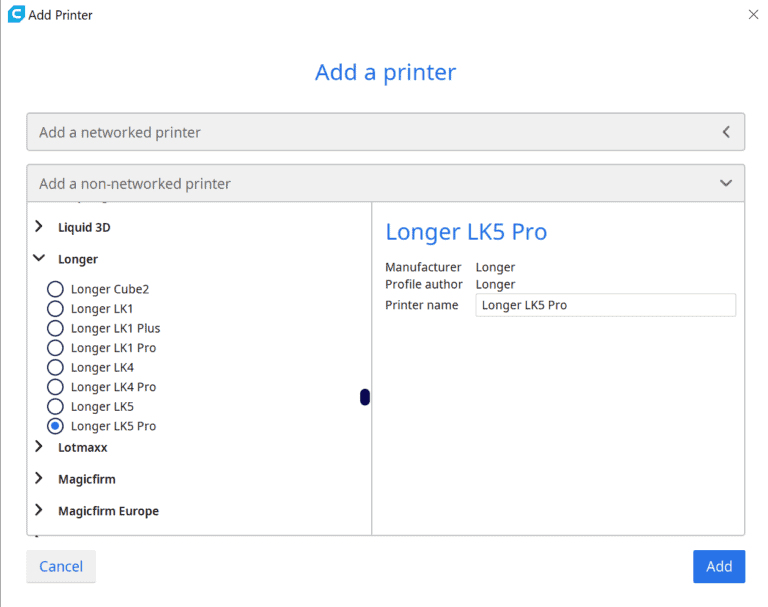The height and width of the screenshot is (607, 768).
Task: Select the Longer LK5 radio button
Action: click(55, 407)
